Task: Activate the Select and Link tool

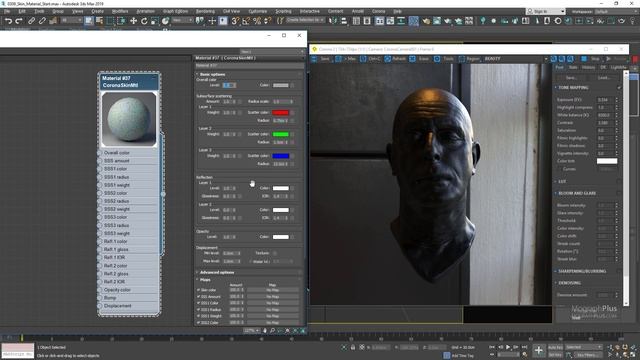Action: click(31, 21)
